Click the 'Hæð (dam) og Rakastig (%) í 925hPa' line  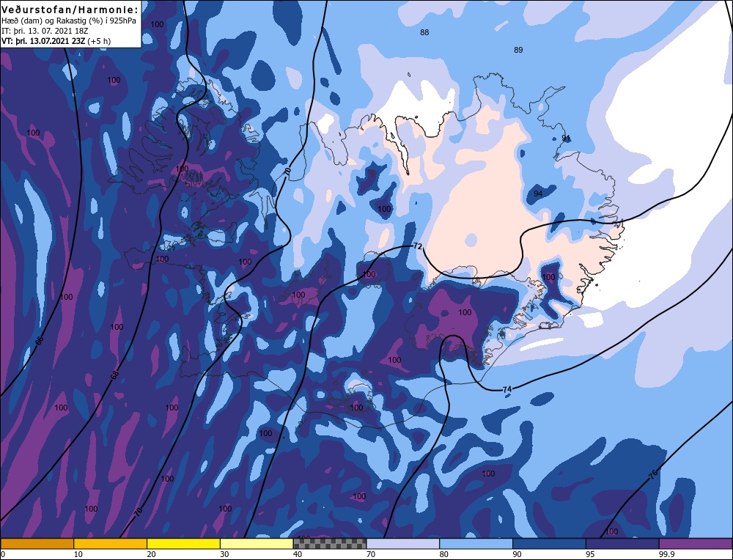click(x=69, y=21)
